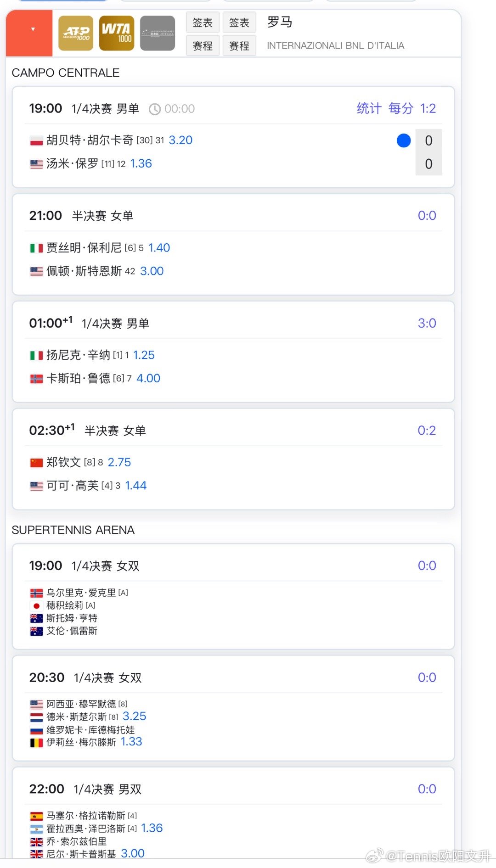Click Norway flag next to 卡斯珀·鲁德
The image size is (496, 868).
[x=36, y=379]
